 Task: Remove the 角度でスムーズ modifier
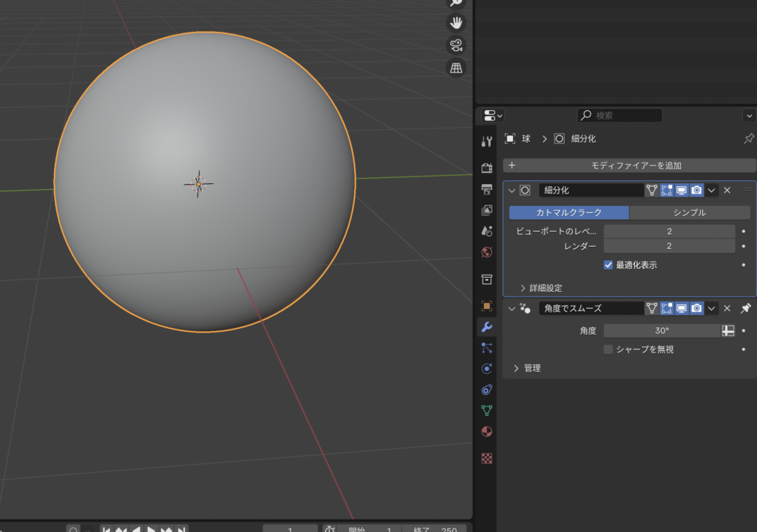727,308
